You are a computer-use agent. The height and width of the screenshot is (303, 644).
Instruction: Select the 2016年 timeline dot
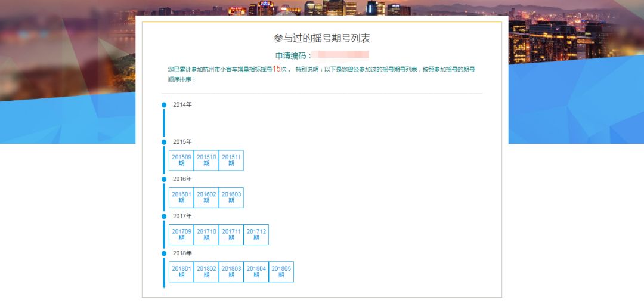point(164,179)
